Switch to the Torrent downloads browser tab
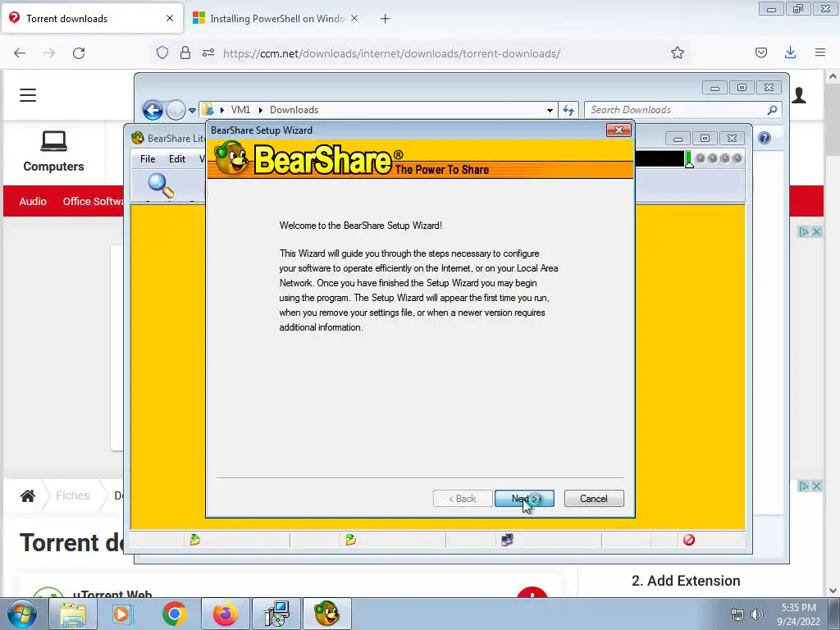840x630 pixels. click(x=92, y=19)
